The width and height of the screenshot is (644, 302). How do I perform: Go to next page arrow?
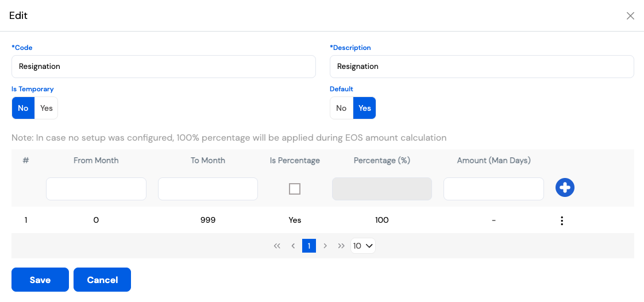click(x=325, y=246)
